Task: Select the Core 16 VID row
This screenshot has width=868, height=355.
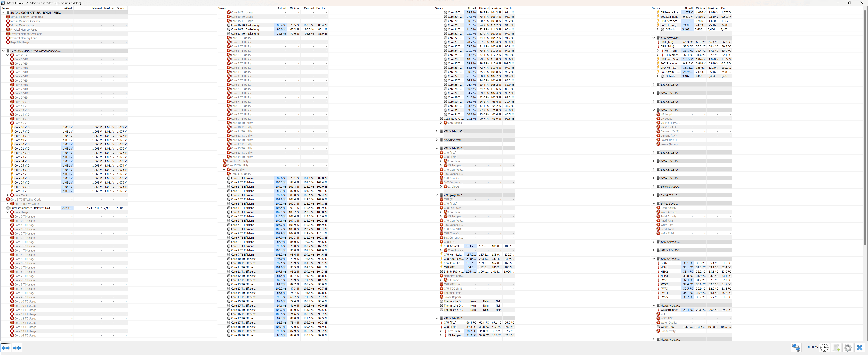Action: [22, 127]
